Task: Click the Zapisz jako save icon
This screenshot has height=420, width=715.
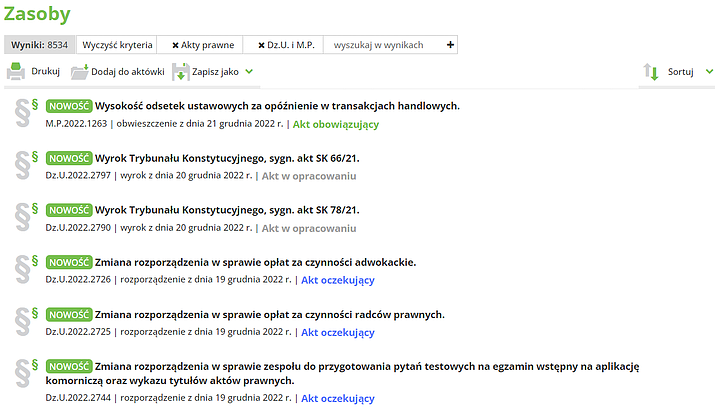Action: click(181, 72)
